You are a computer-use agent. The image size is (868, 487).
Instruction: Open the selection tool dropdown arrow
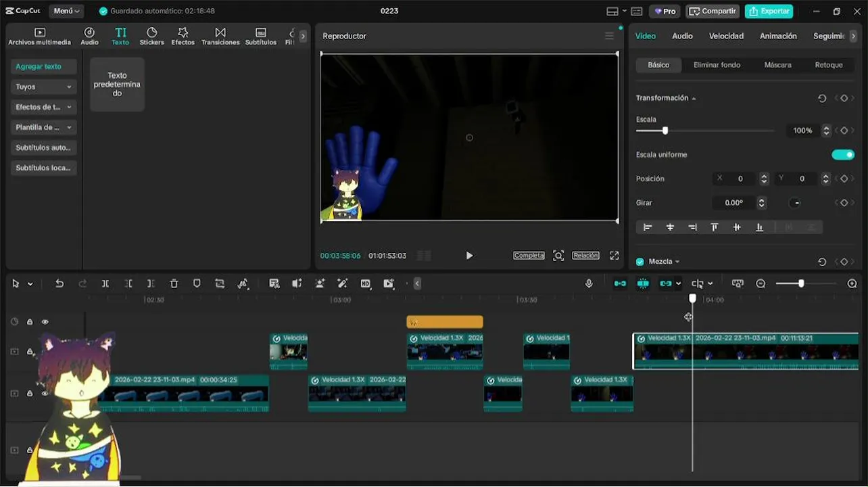click(x=30, y=284)
